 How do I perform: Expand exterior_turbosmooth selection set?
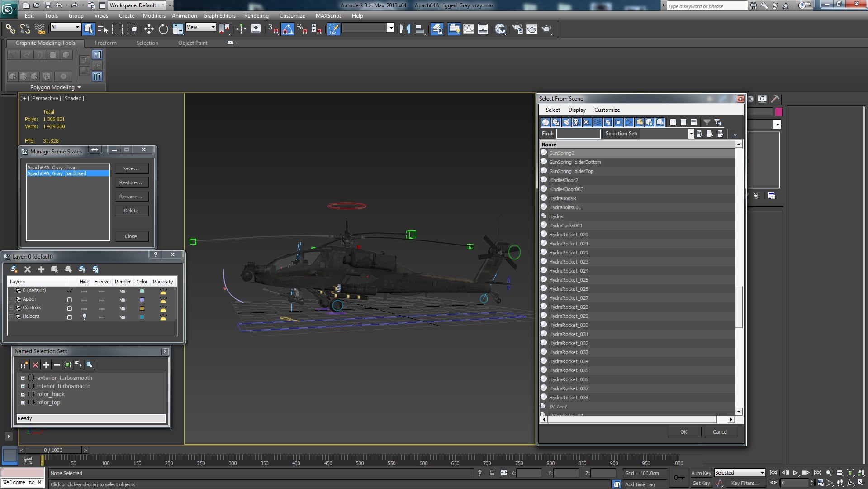[23, 378]
